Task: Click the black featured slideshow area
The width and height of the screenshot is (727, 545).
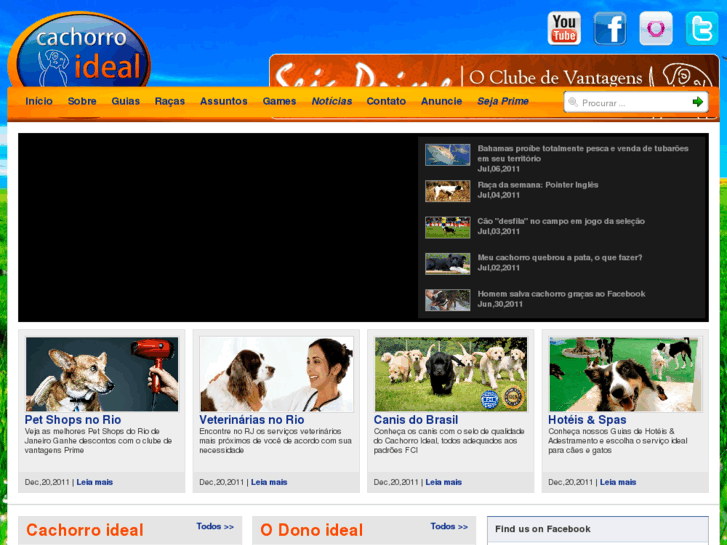Action: (218, 227)
